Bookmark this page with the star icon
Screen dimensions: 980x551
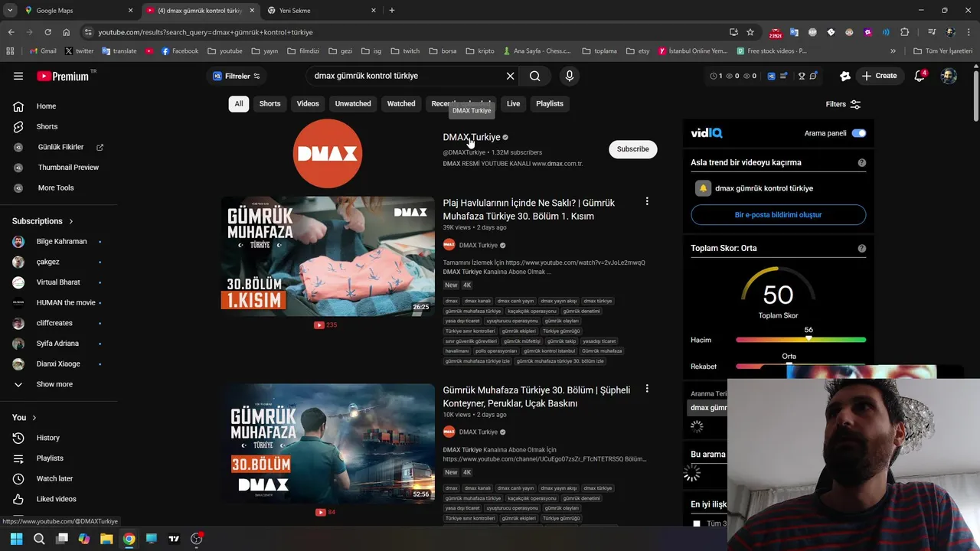pyautogui.click(x=750, y=32)
